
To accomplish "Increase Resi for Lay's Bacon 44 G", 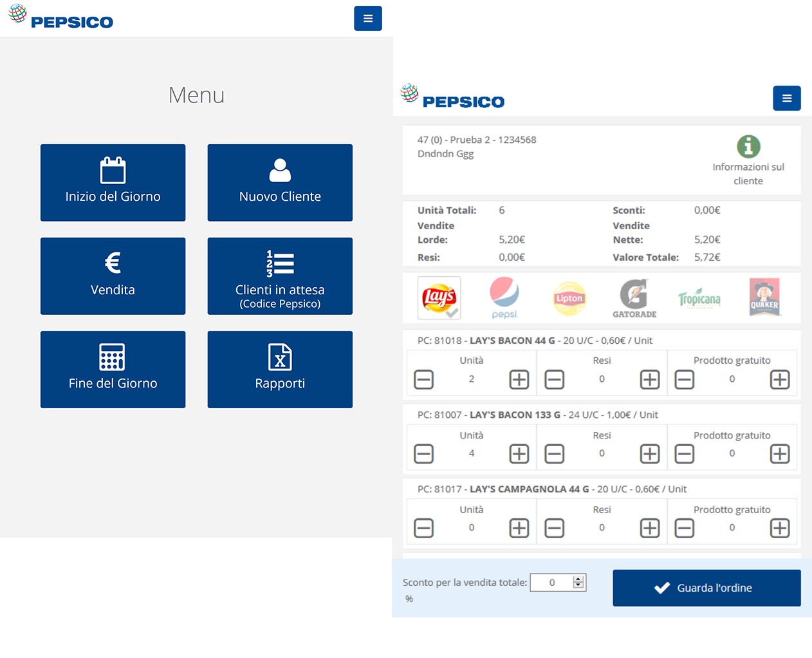I will click(x=650, y=380).
